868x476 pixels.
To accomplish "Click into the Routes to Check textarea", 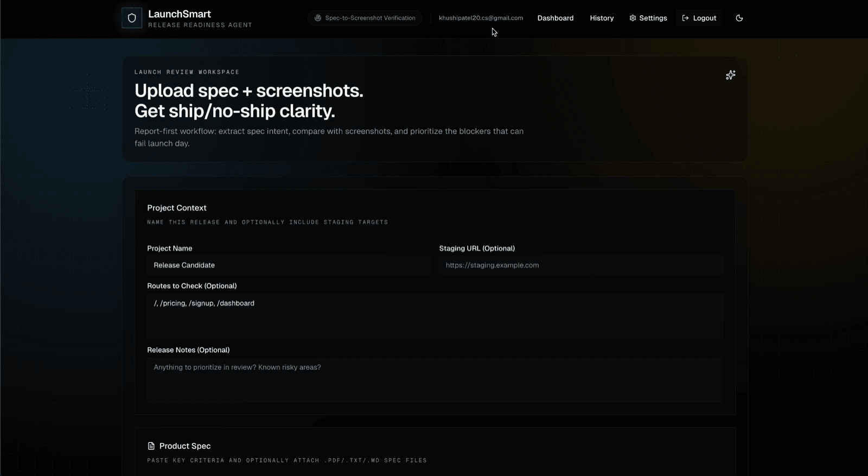I will click(x=435, y=316).
